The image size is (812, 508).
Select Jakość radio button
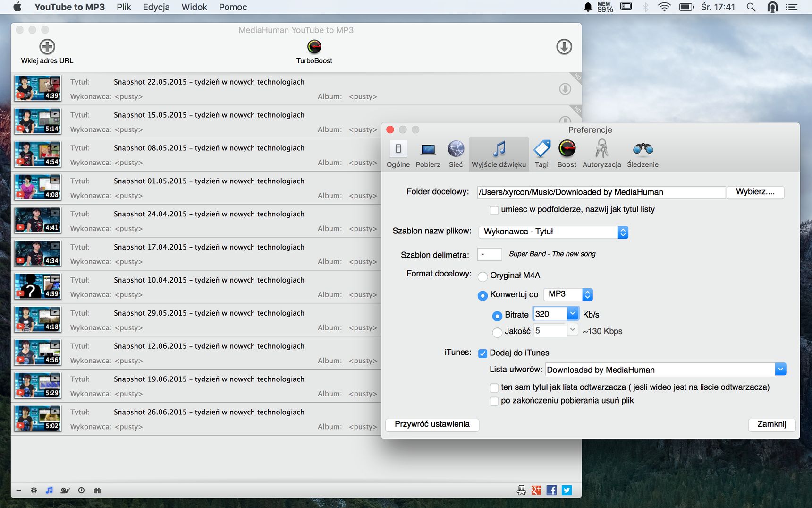497,333
